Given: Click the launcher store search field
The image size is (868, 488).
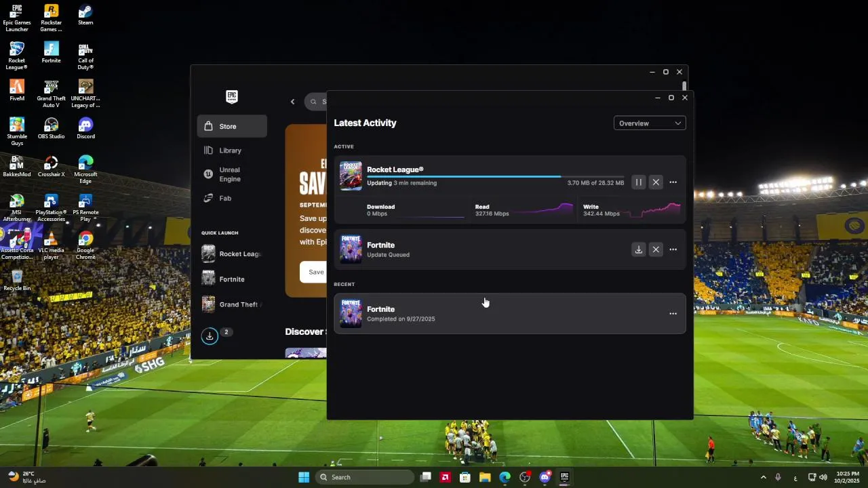Looking at the screenshot, I should tap(316, 102).
